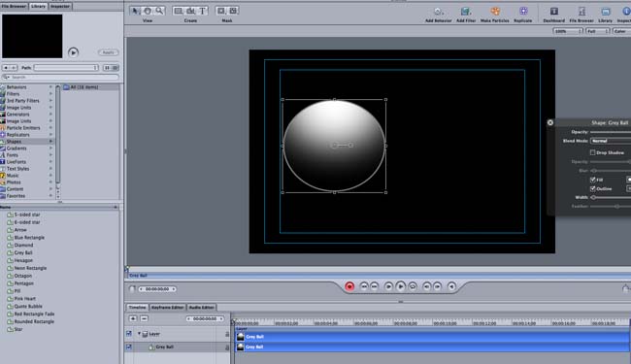Viewport: 631px width, 364px height.
Task: Click the remove (−) button in Timeline
Action: pyautogui.click(x=144, y=318)
